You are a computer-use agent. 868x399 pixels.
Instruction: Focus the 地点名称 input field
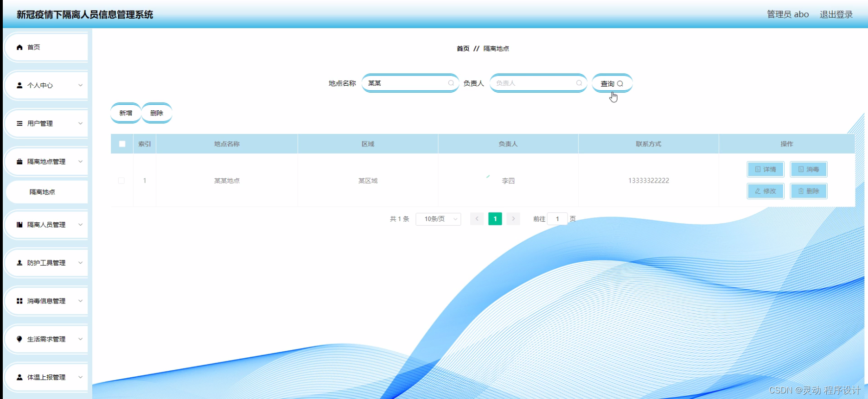tap(410, 83)
